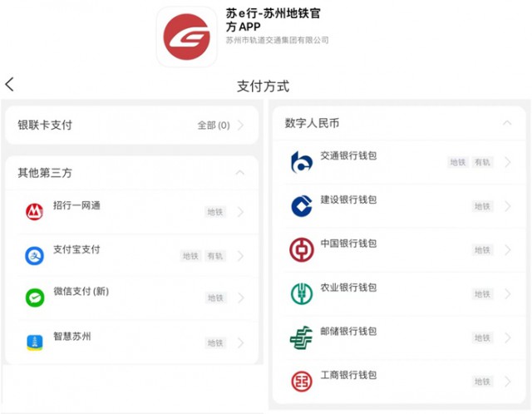Choose 微信支付 (新) list entry
This screenshot has width=532, height=414.
81,292
